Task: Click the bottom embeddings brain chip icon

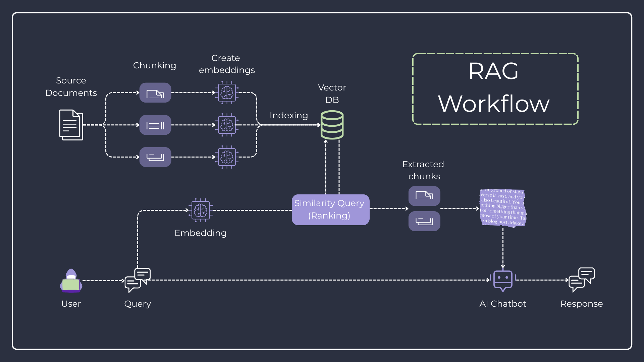Action: [227, 157]
